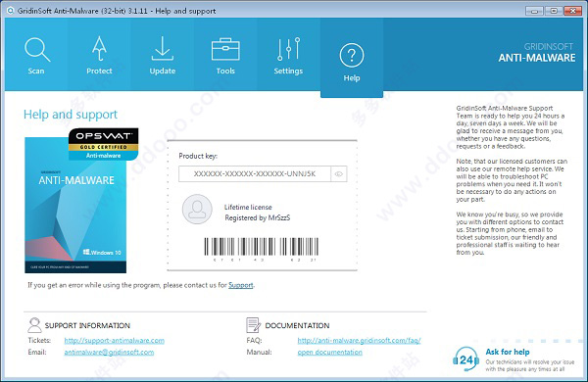The image size is (588, 382).
Task: Open the Tools briefcase section
Action: 225,55
